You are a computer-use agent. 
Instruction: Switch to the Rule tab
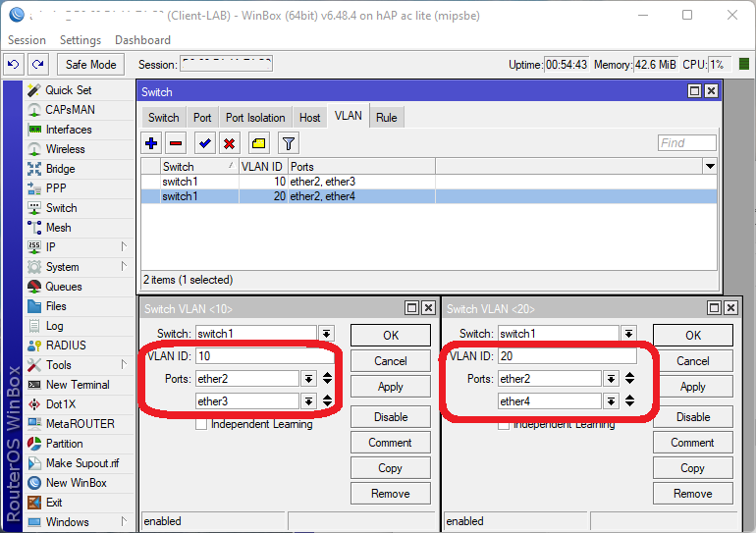tap(387, 118)
